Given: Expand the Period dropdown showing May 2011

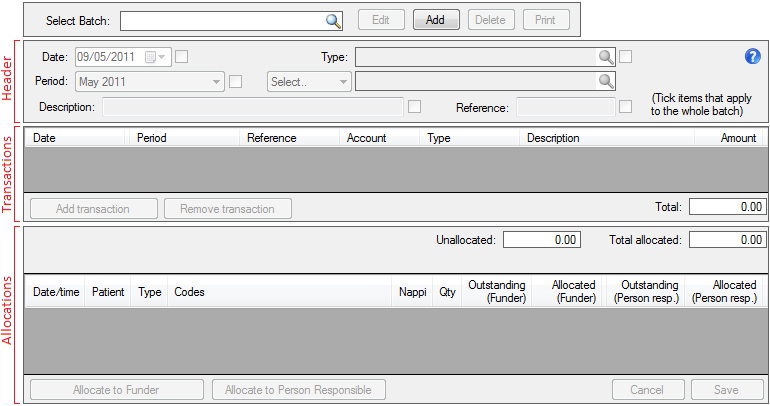Looking at the screenshot, I should click(217, 82).
